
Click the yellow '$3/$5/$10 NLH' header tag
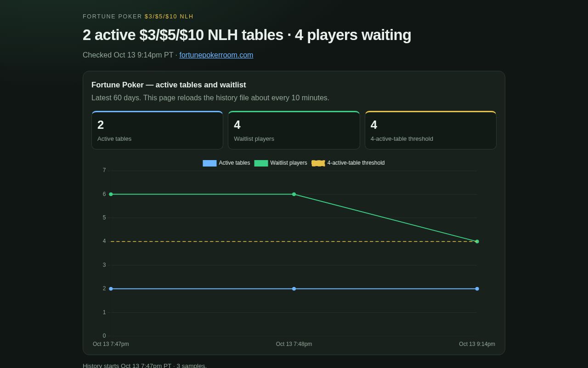[169, 17]
